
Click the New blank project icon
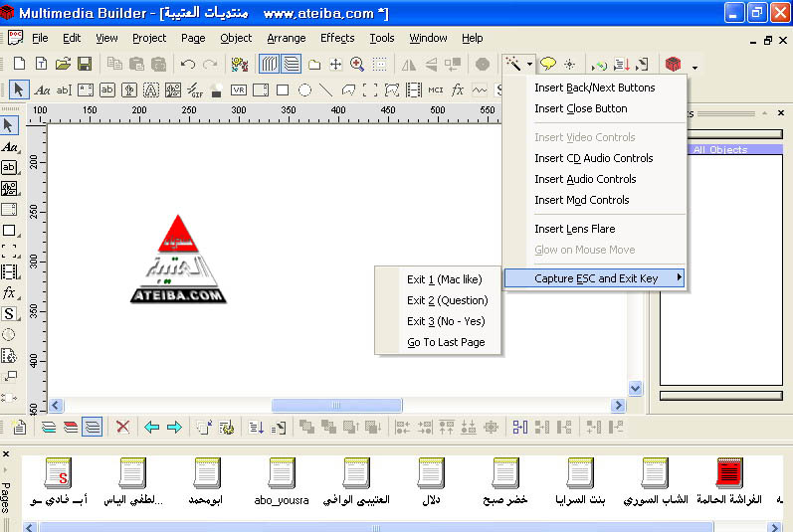pyautogui.click(x=19, y=64)
